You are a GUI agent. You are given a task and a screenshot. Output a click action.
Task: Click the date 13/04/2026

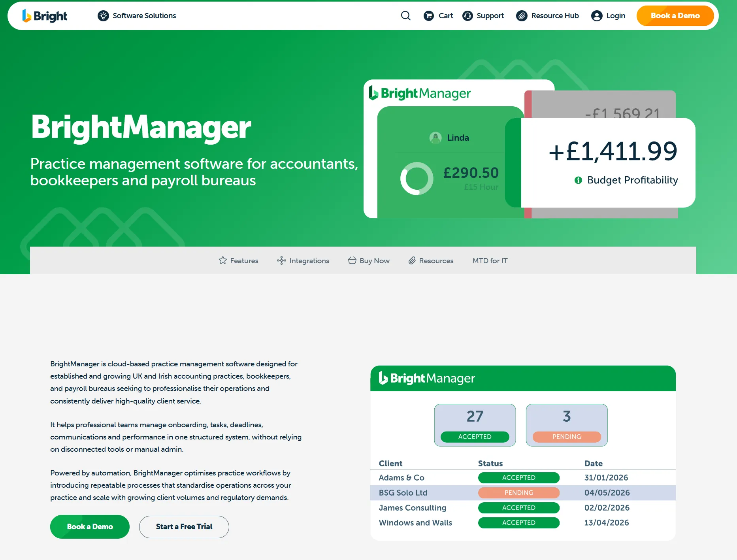coord(607,522)
